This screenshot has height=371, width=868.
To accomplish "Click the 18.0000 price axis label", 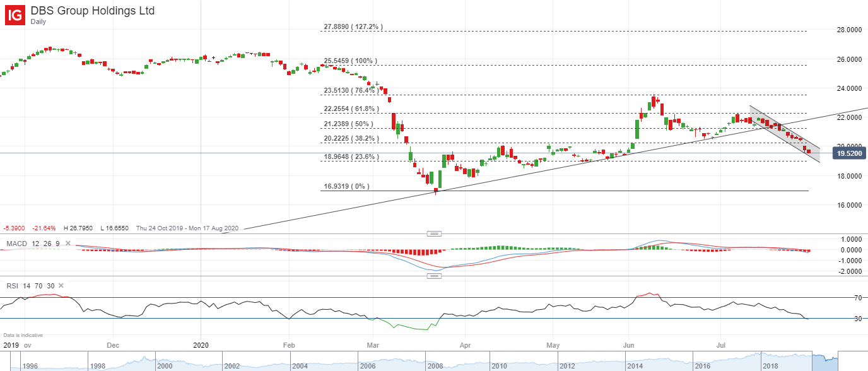I will (850, 176).
